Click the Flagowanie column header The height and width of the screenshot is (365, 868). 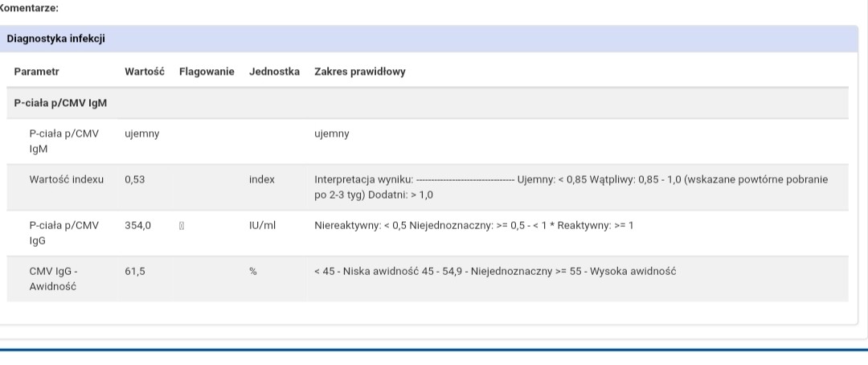coord(207,72)
